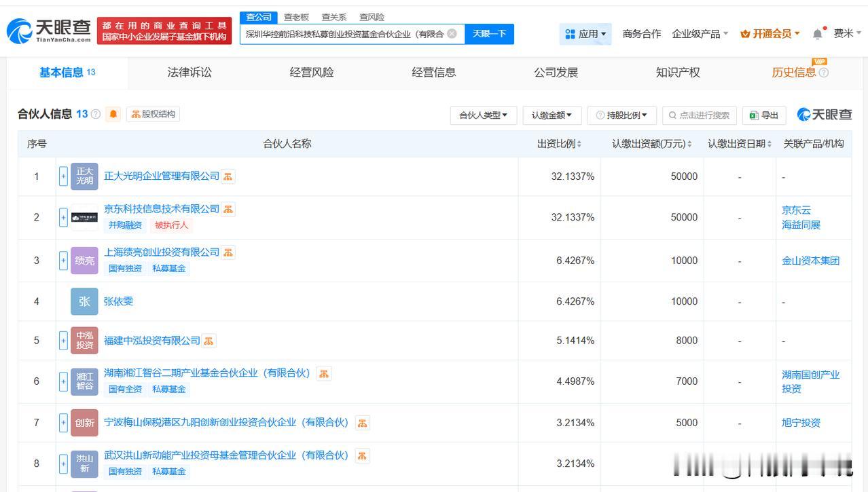Click the 洪山新 avatar icon

pyautogui.click(x=84, y=463)
